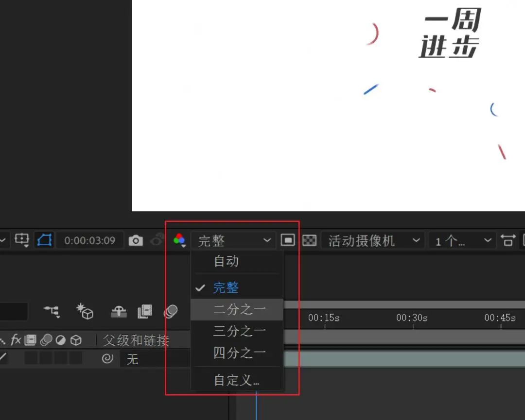Viewport: 525px width, 420px height.
Task: Toggle the transparency grid checkerboard
Action: 309,240
